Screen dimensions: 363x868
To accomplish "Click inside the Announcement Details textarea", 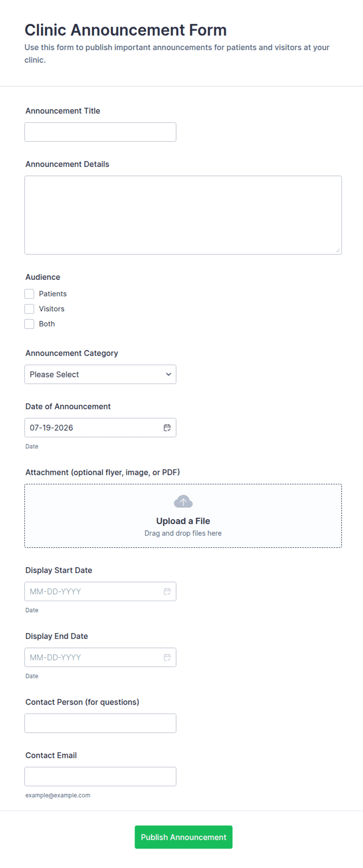I will tap(183, 215).
